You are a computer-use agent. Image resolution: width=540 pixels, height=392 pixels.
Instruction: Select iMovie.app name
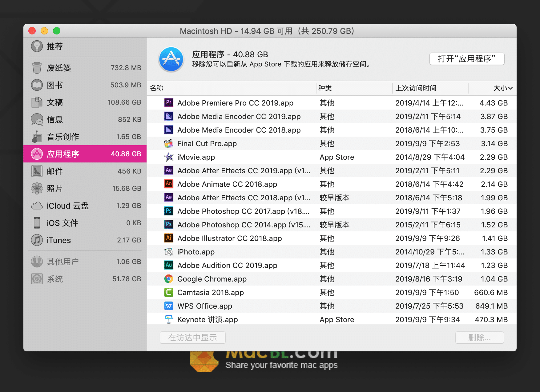[196, 157]
